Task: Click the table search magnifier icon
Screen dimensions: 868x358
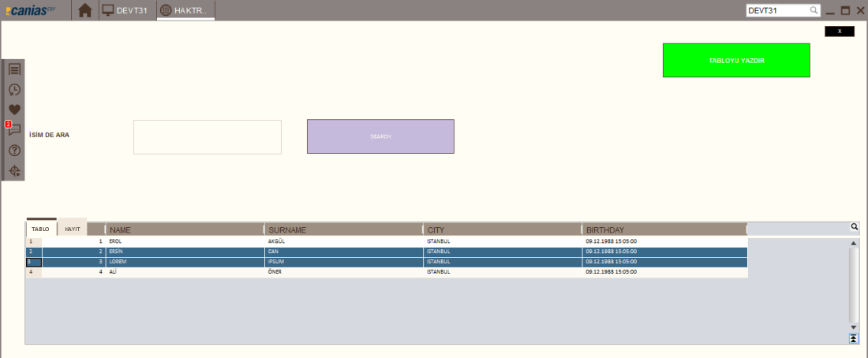Action: coord(854,227)
